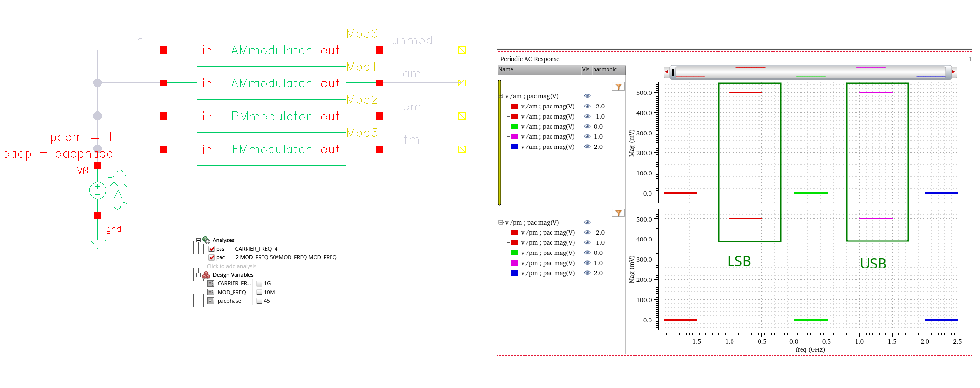Click the Analyses run-settings icon
The image size is (980, 388).
206,240
